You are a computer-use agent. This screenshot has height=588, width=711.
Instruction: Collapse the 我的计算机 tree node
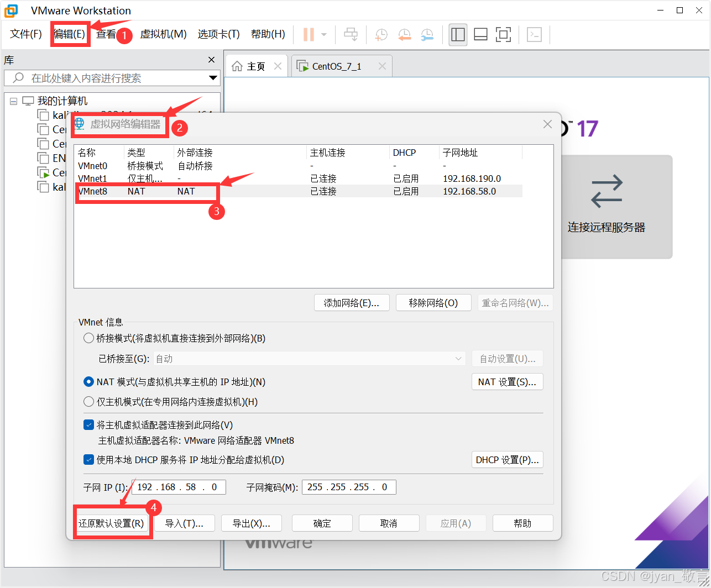[x=14, y=101]
